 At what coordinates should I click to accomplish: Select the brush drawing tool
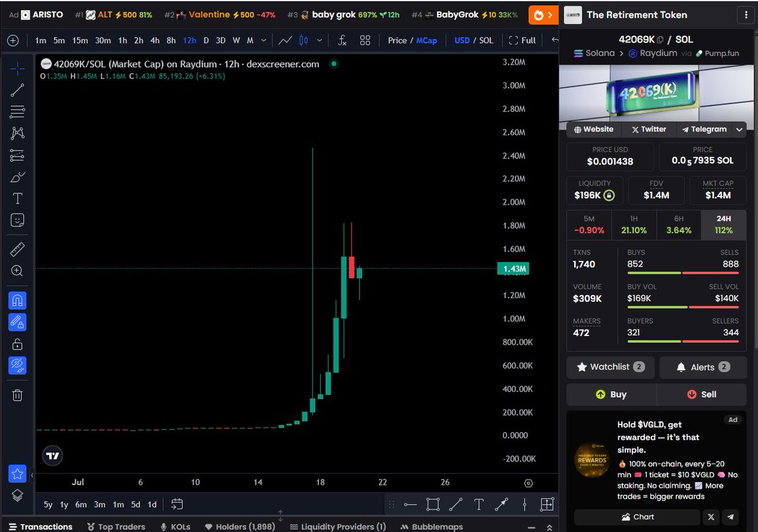(18, 177)
